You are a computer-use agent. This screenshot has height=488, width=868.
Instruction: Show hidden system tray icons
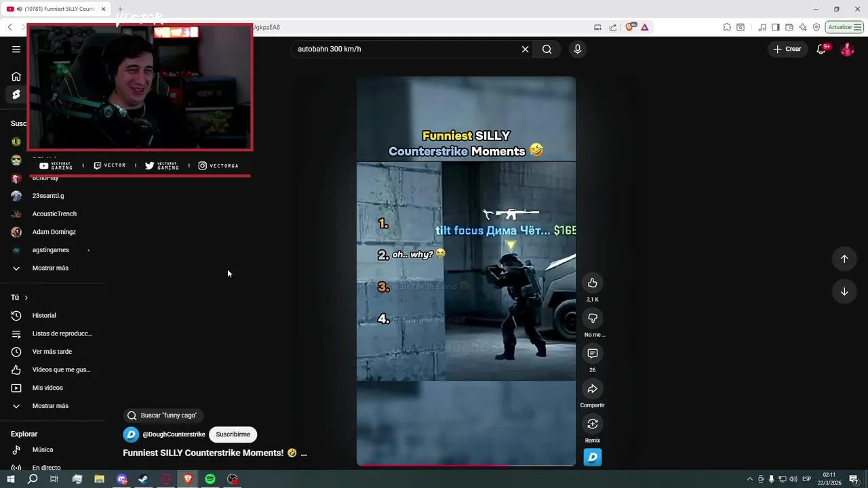749,479
